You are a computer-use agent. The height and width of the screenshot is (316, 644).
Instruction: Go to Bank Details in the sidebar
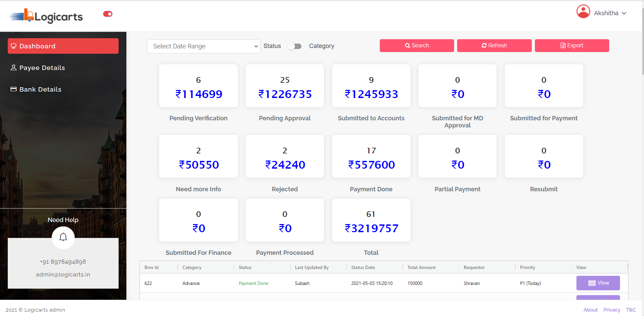point(40,89)
